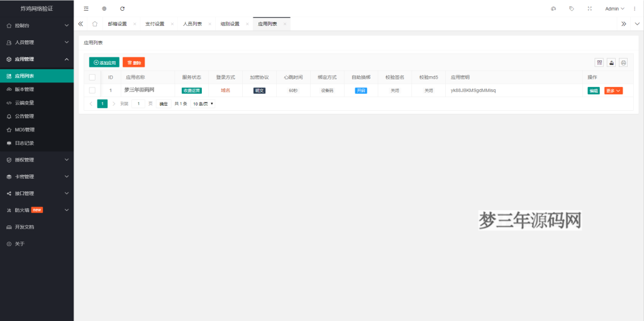Screen dimensions: 644x321
Task: Select the 应用列表 tab
Action: (267, 24)
